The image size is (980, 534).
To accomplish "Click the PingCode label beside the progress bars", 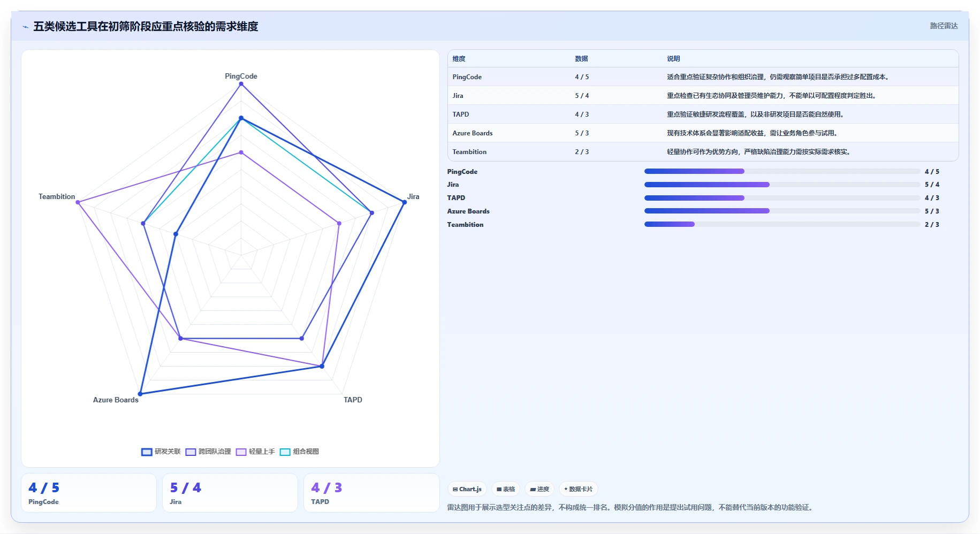I will tap(462, 172).
